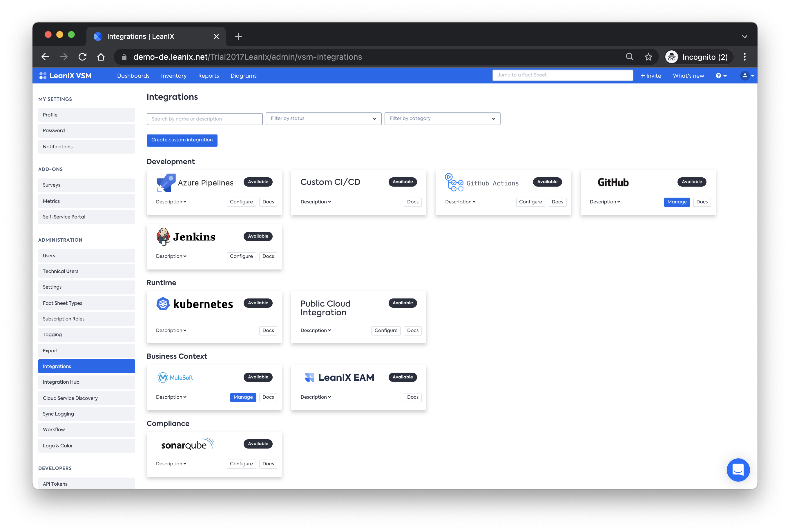Screen dimensions: 790x532
Task: Open the Filter by status dropdown
Action: click(323, 119)
